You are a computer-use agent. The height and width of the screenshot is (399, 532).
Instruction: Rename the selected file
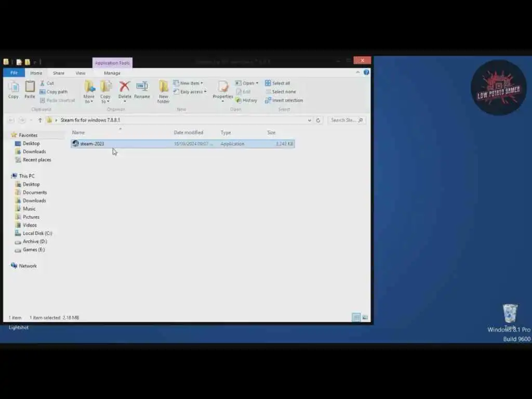(142, 90)
